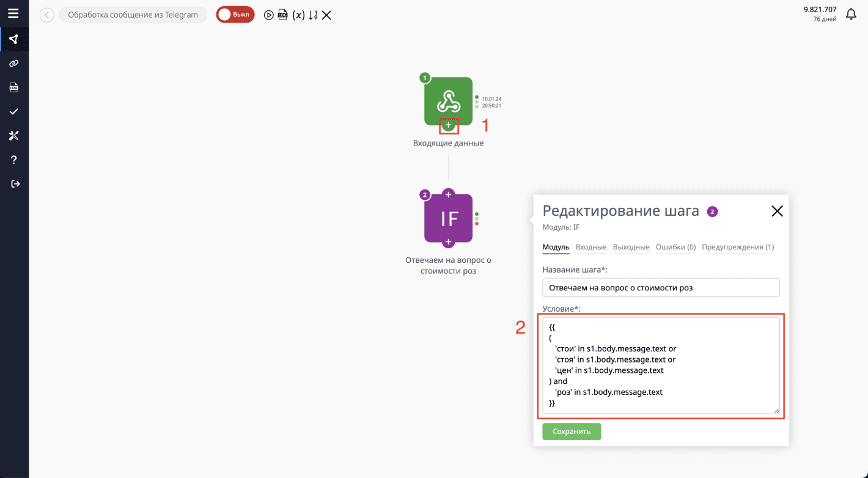Click the numeric sort icon in the toolbar
Image resolution: width=868 pixels, height=478 pixels.
pos(314,15)
